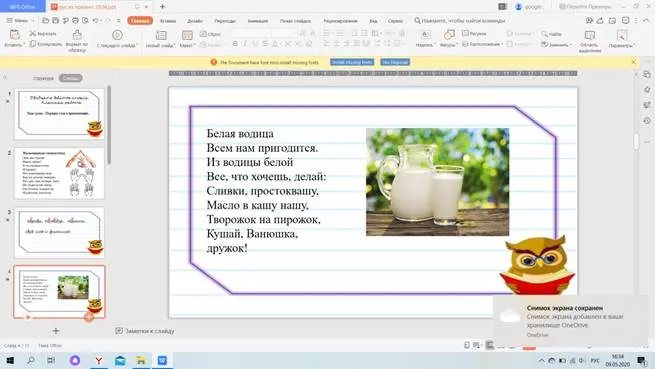Switch to the Структура outline tab
The image size is (655, 369).
(43, 78)
